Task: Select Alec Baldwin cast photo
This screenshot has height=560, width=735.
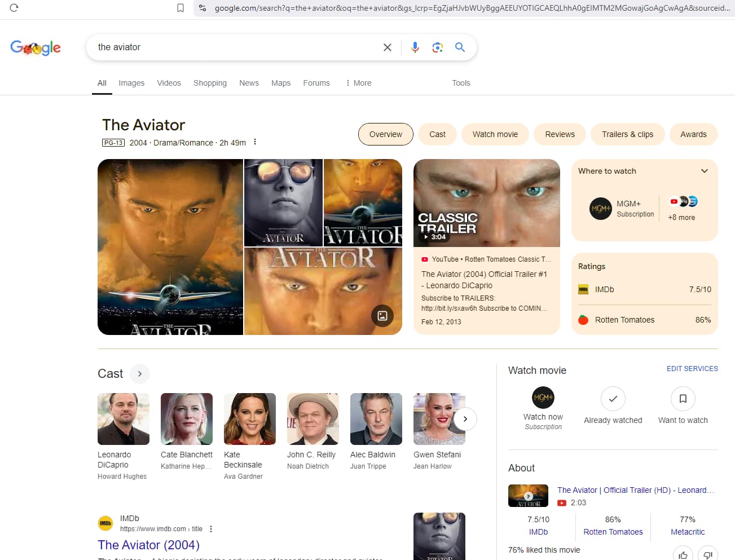Action: 376,419
